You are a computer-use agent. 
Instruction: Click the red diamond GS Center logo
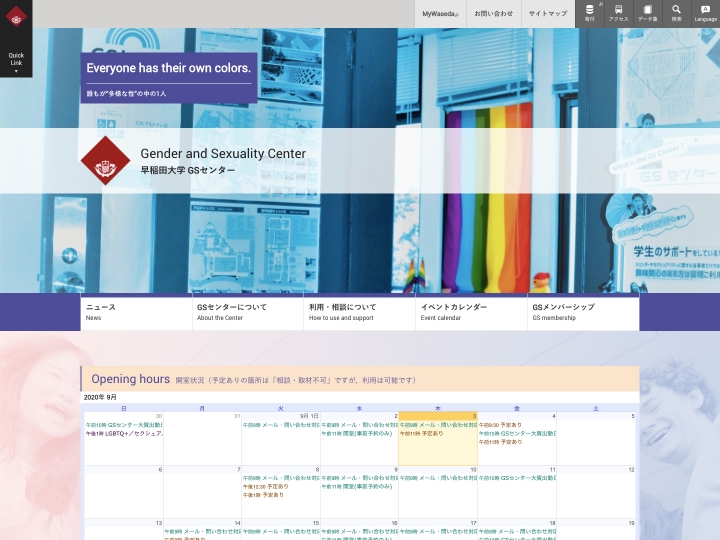pyautogui.click(x=105, y=161)
